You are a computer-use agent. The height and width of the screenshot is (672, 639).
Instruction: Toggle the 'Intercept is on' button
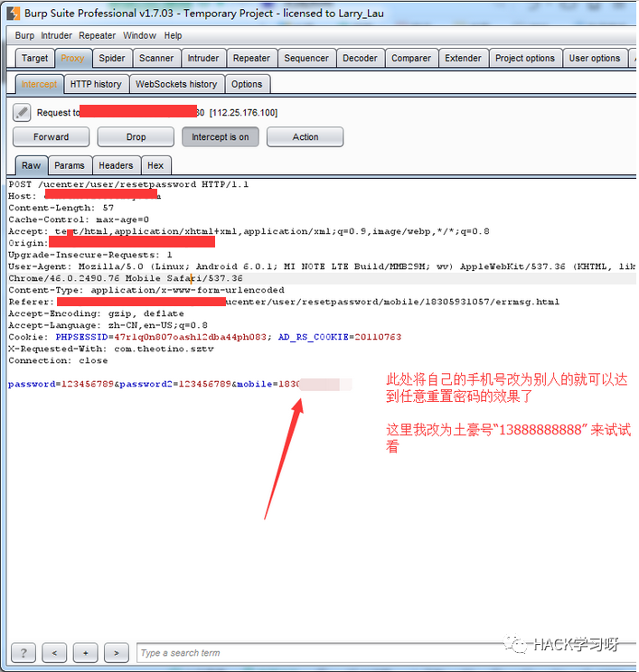point(220,136)
